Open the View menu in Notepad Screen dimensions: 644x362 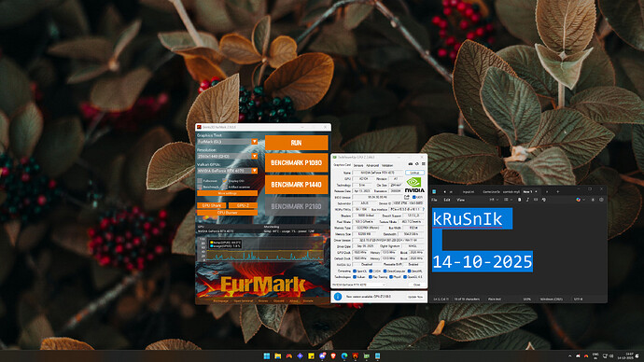(460, 200)
